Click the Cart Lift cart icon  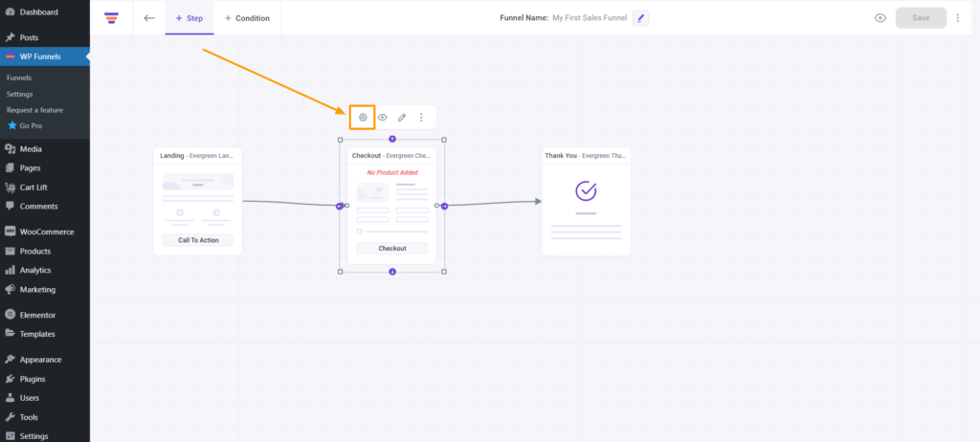point(10,187)
